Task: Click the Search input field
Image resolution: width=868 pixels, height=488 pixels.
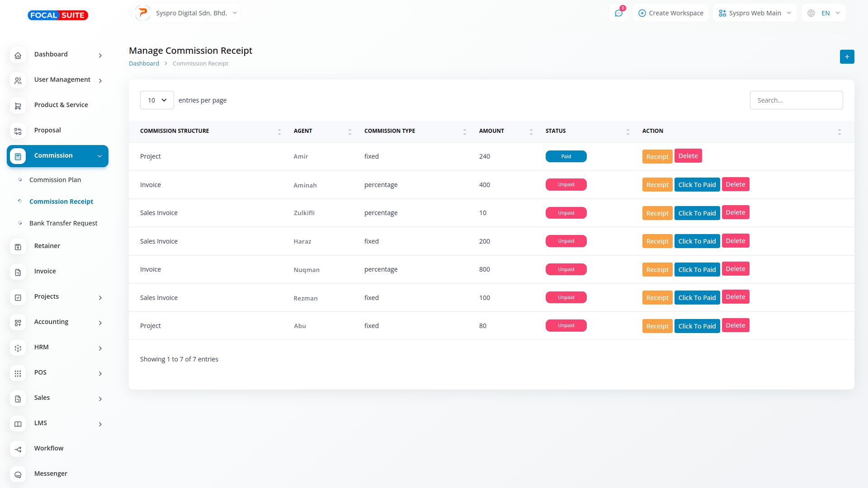Action: [796, 100]
